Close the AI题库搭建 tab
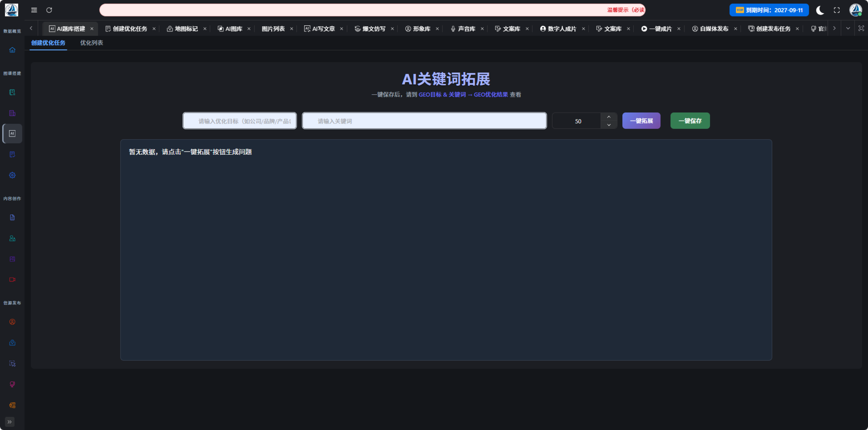 92,29
